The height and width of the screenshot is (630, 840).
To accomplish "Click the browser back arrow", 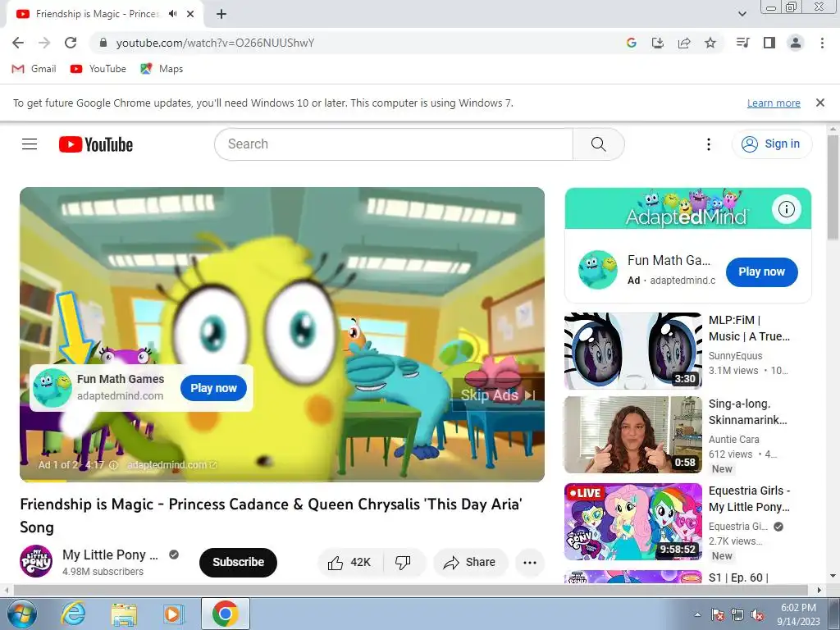I will pyautogui.click(x=18, y=43).
